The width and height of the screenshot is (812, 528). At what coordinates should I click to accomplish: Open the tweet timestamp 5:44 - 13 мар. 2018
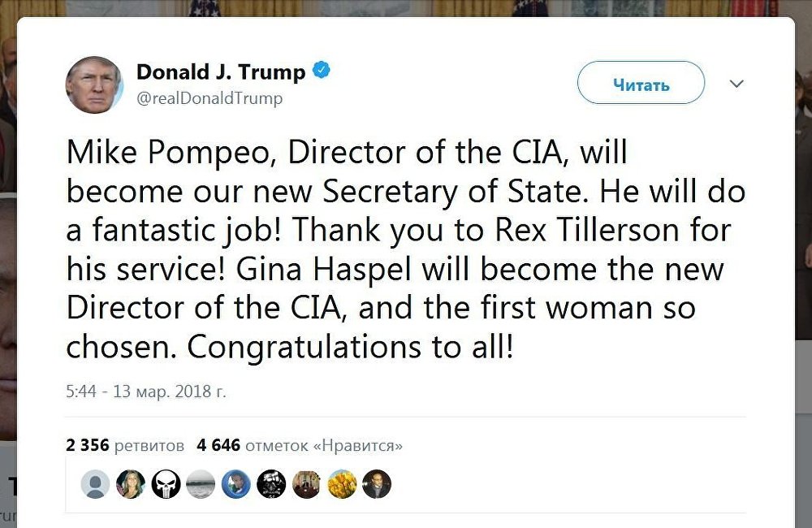pos(146,392)
